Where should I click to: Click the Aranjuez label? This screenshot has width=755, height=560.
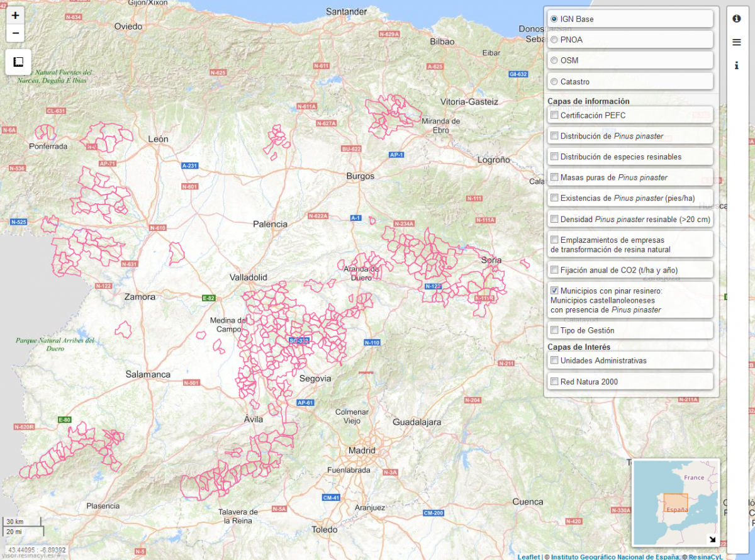369,507
